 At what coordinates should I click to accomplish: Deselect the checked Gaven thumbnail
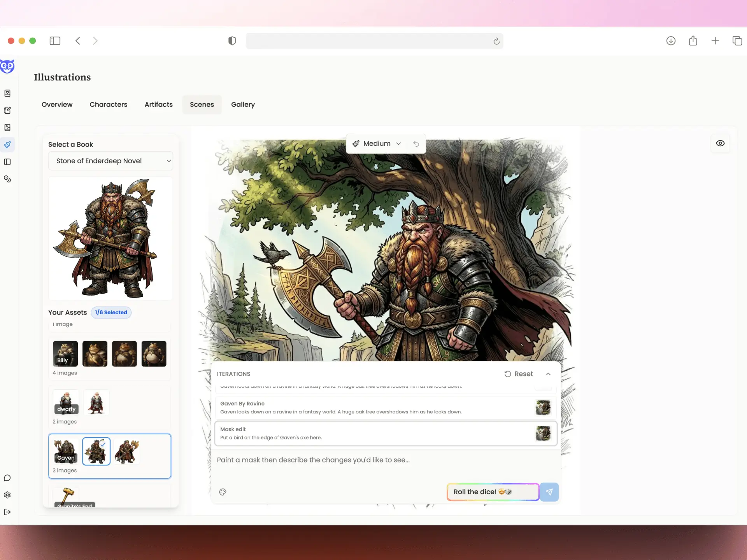[x=96, y=451]
